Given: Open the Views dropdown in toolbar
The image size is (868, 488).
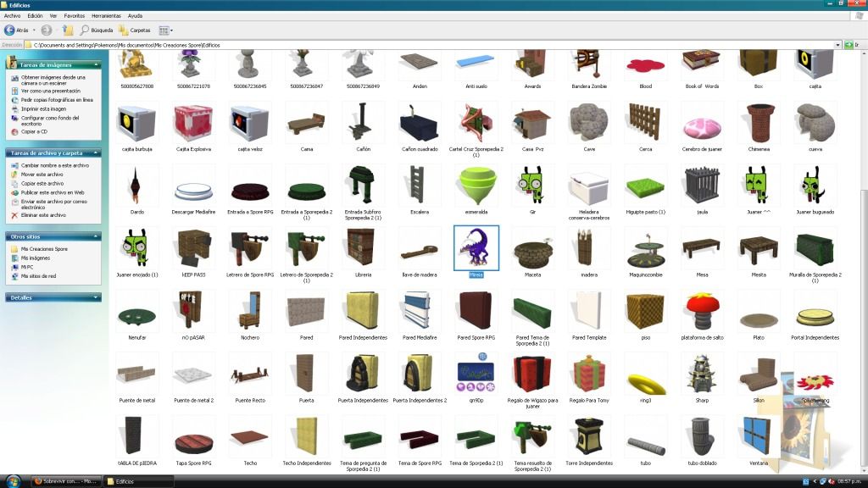Looking at the screenshot, I should 165,30.
